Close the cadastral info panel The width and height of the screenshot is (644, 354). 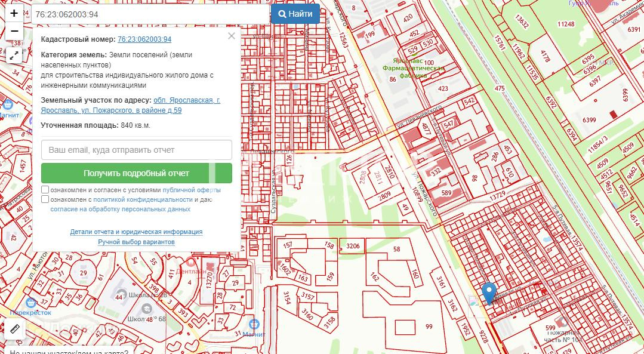[x=231, y=36]
